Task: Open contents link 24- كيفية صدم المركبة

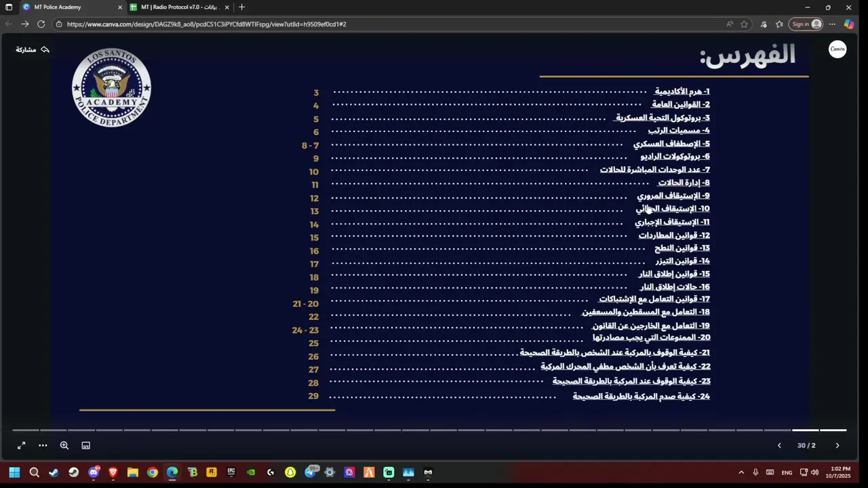Action: 642,396
